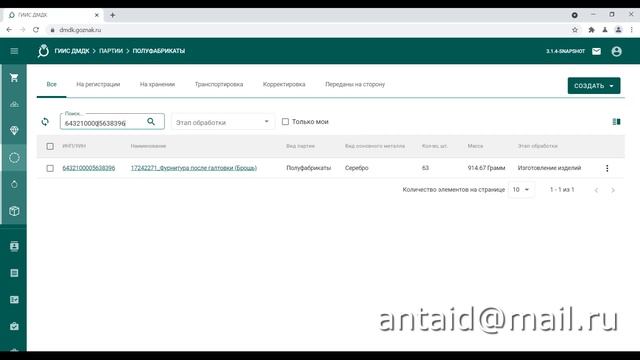Open the checklist report sidebar icon
The height and width of the screenshot is (360, 640).
click(x=14, y=300)
